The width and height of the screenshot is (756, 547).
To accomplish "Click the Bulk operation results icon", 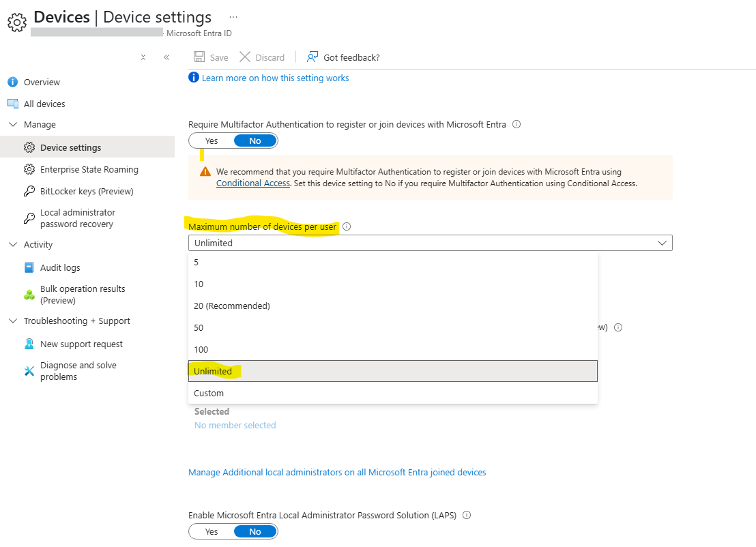I will click(x=29, y=295).
